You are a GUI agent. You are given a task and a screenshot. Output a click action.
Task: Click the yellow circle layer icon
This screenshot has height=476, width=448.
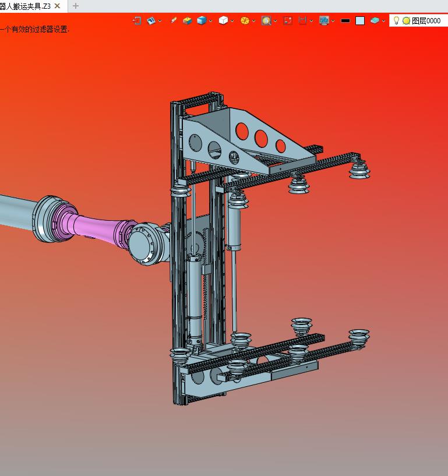(x=407, y=20)
